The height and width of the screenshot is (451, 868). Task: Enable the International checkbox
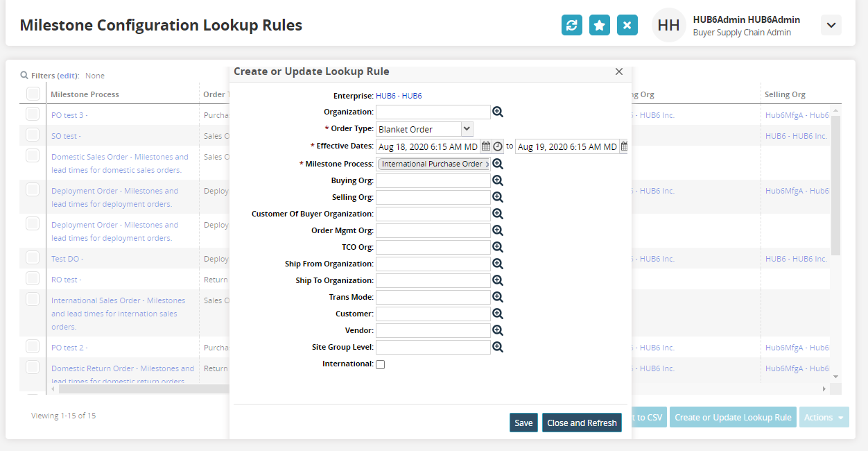(380, 364)
